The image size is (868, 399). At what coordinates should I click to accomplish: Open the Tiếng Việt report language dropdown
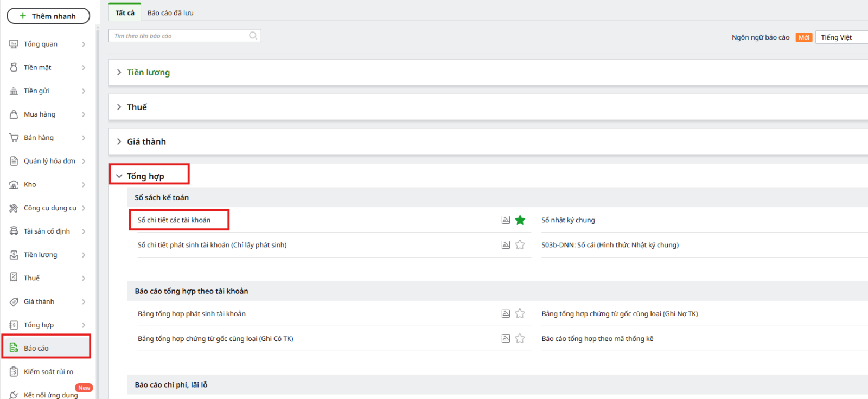tap(841, 37)
